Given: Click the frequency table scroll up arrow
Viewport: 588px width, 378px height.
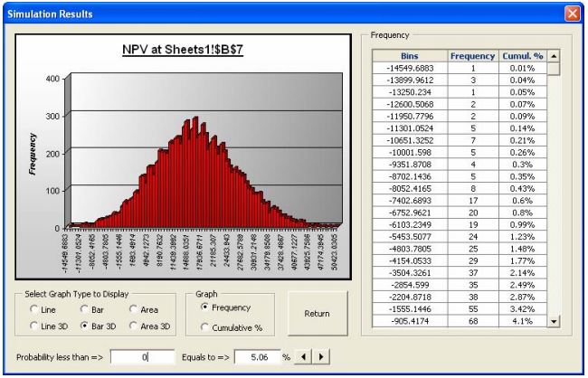Looking at the screenshot, I should 554,56.
